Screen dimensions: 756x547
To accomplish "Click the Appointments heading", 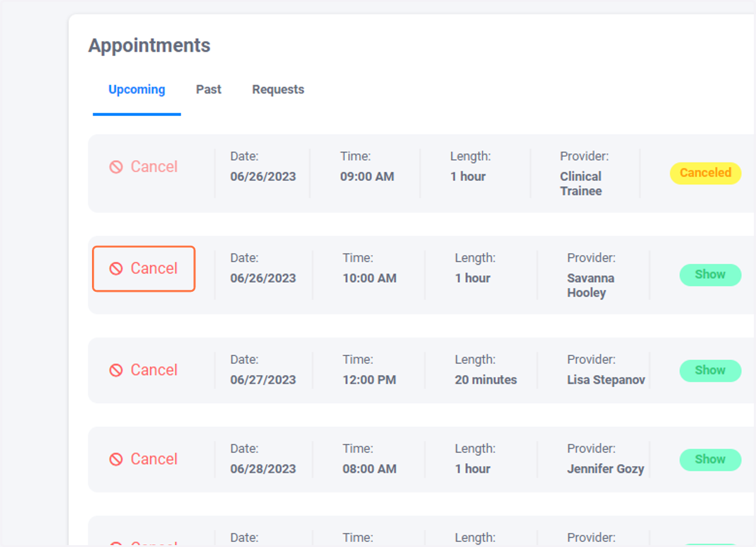I will point(149,45).
